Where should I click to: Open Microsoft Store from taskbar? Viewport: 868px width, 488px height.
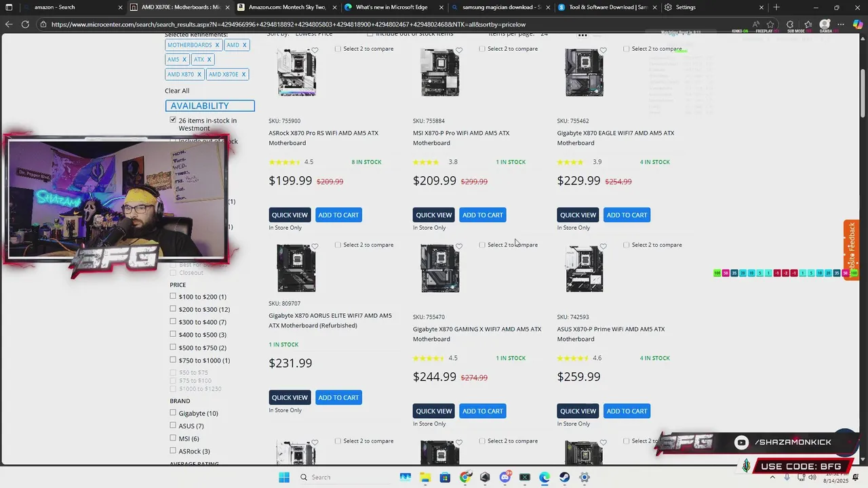(445, 477)
